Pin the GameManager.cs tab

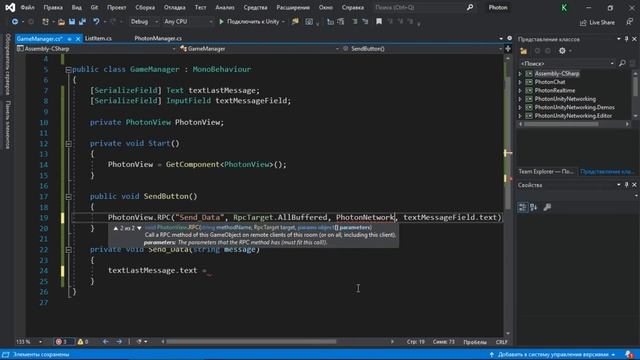[69, 39]
